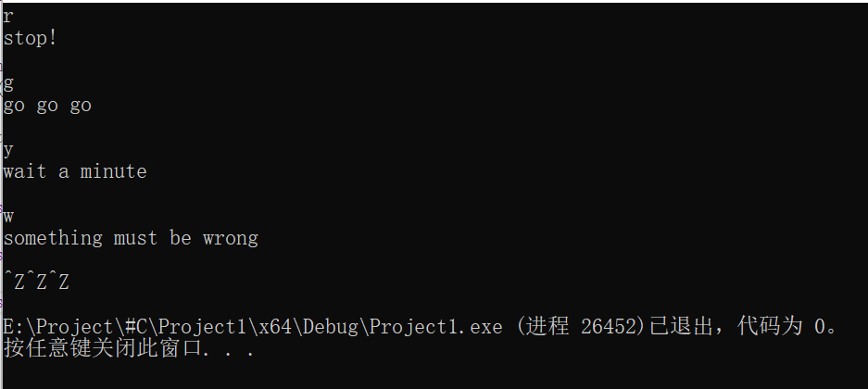This screenshot has height=389, width=868.
Task: Click the word "wait" in the output
Action: pos(25,171)
